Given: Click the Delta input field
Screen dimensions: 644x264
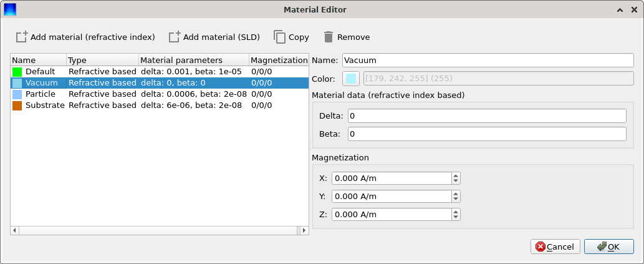Looking at the screenshot, I should pos(487,116).
